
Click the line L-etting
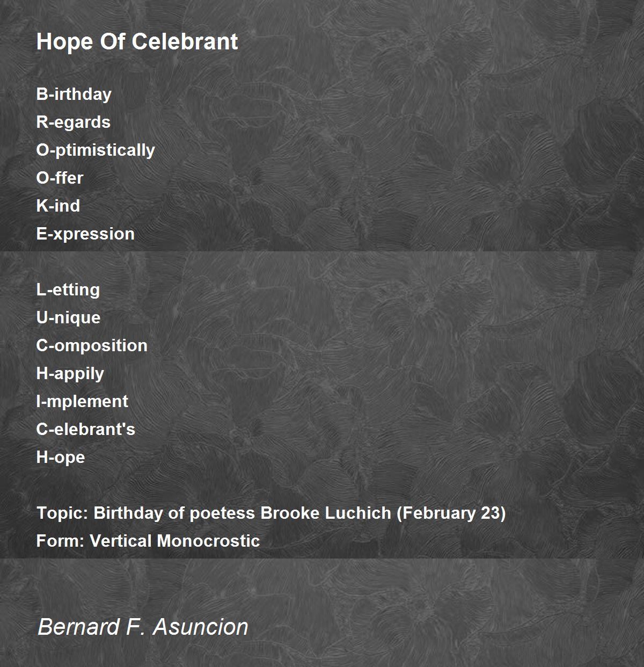coord(68,290)
